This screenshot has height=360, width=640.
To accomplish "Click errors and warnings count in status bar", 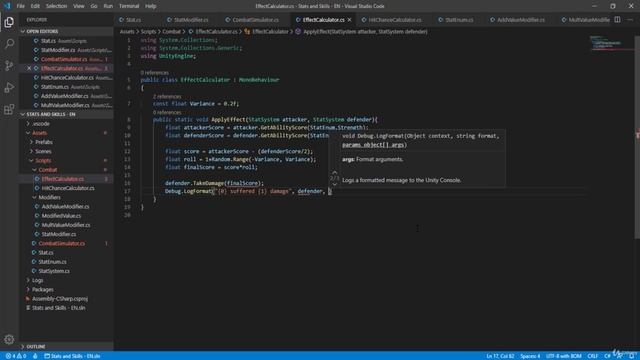I will point(16,356).
